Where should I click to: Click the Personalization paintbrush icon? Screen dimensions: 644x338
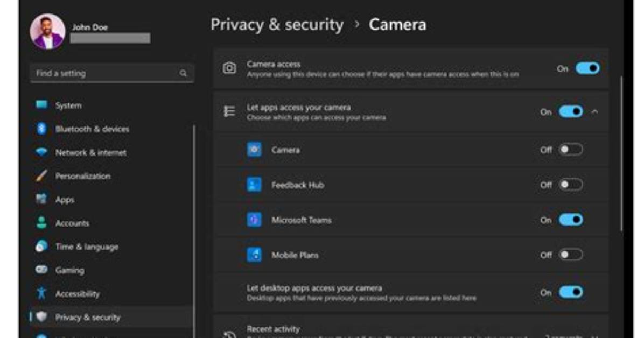coord(41,176)
